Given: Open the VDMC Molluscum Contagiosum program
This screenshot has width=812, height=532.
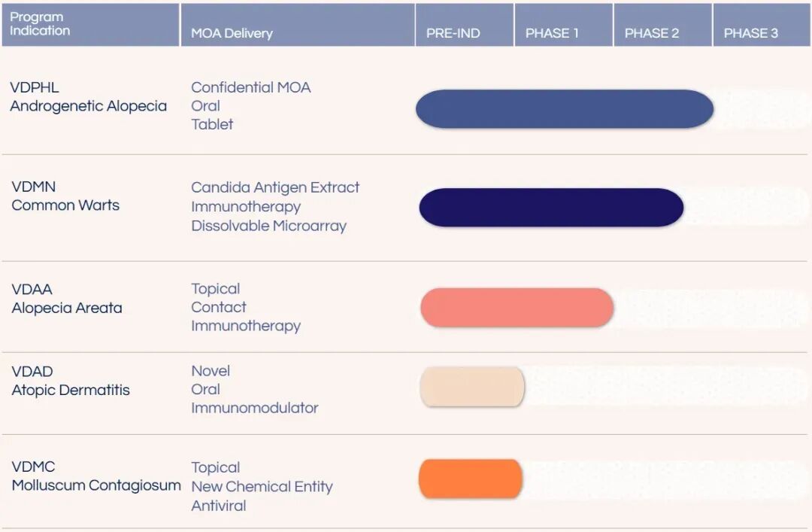Looking at the screenshot, I should 95,476.
